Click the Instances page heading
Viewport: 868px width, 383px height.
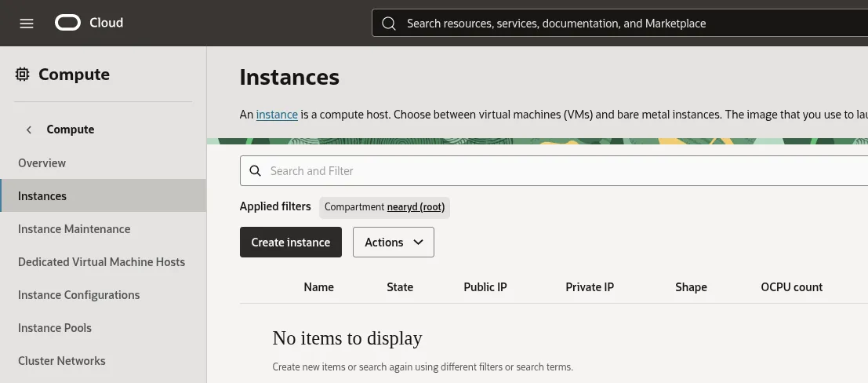coord(289,77)
